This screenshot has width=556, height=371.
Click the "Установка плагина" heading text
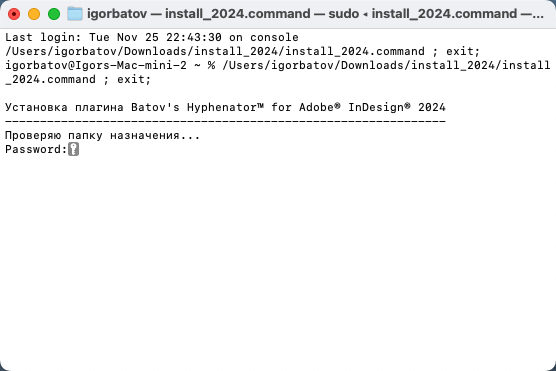click(x=64, y=107)
